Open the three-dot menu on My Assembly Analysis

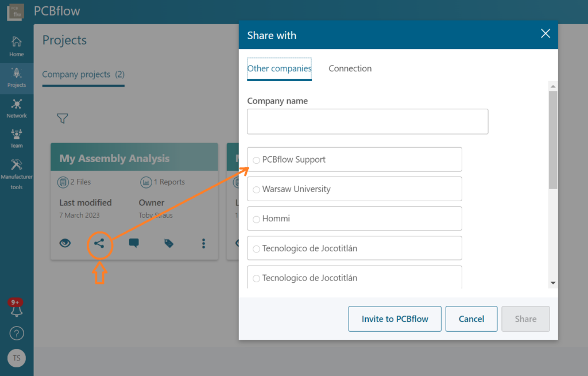click(x=204, y=243)
